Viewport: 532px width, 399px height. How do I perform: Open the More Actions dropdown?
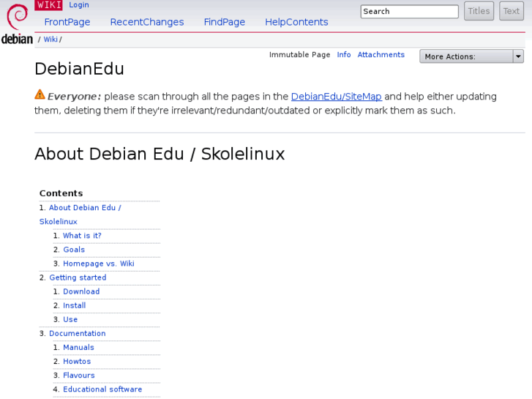click(x=471, y=56)
